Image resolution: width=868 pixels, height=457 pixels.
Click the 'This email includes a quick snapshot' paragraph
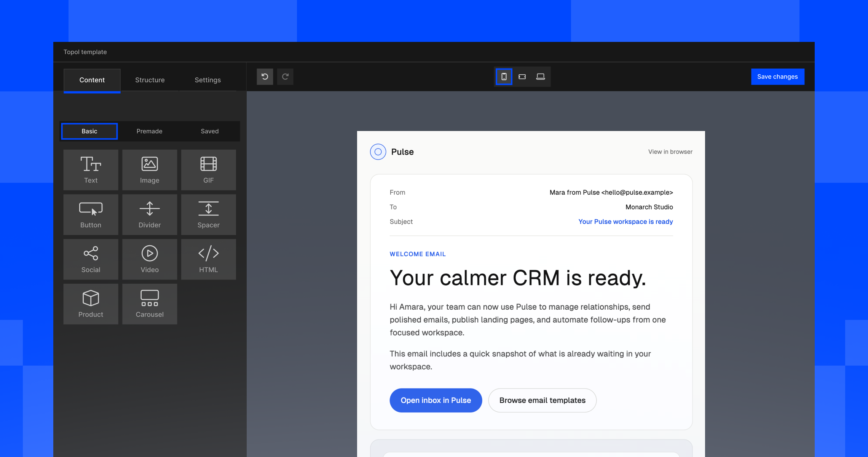520,360
